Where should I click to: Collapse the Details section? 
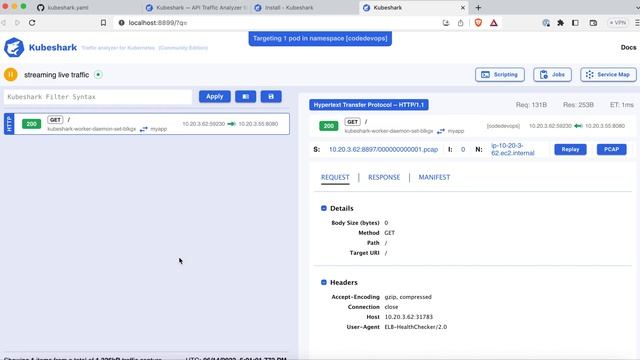pos(324,208)
